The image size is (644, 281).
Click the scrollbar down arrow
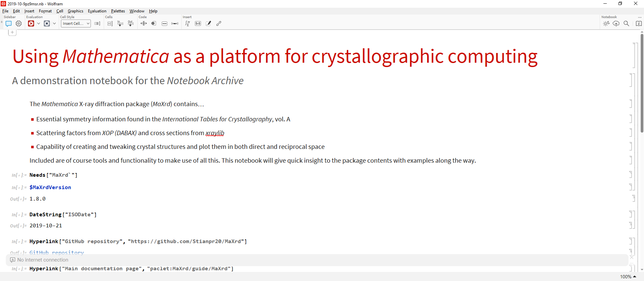(642, 269)
